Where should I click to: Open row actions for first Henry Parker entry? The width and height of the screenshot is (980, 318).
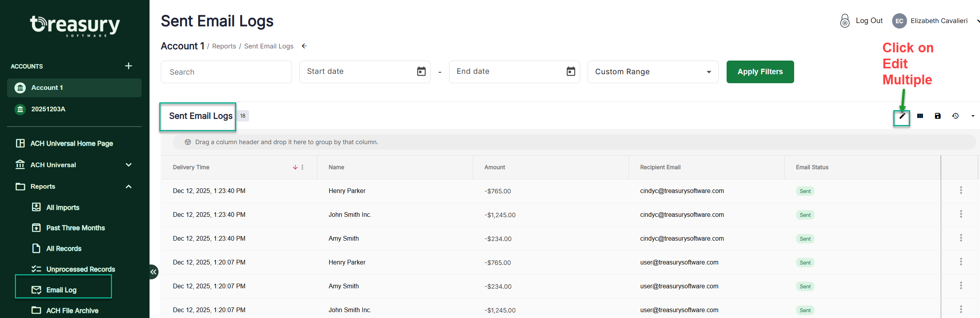click(x=961, y=191)
